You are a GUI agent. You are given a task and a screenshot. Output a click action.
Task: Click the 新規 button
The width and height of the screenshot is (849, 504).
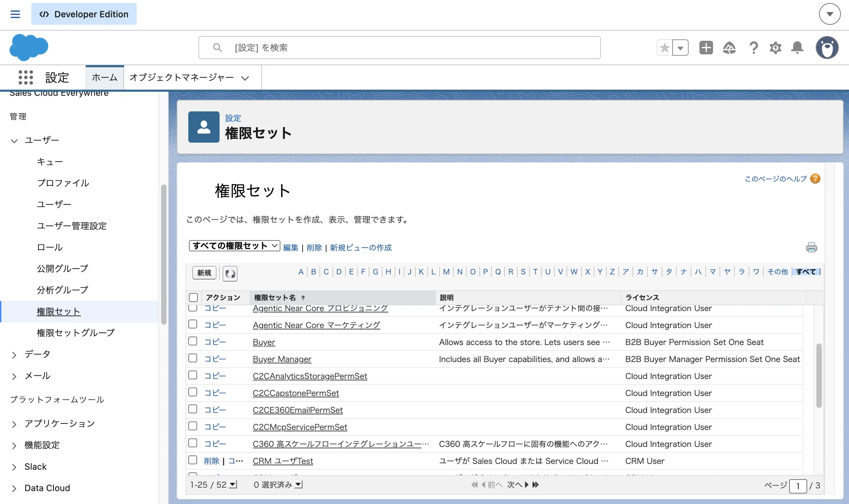[204, 273]
